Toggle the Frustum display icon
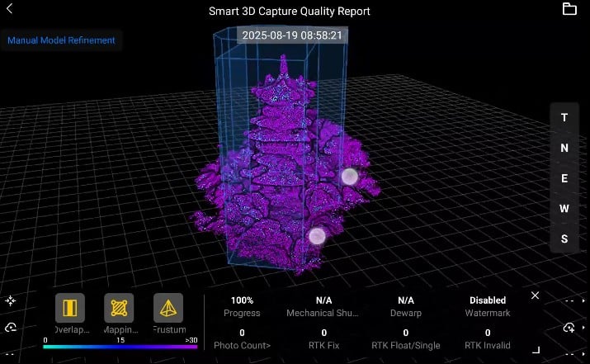This screenshot has height=364, width=590. pos(168,309)
